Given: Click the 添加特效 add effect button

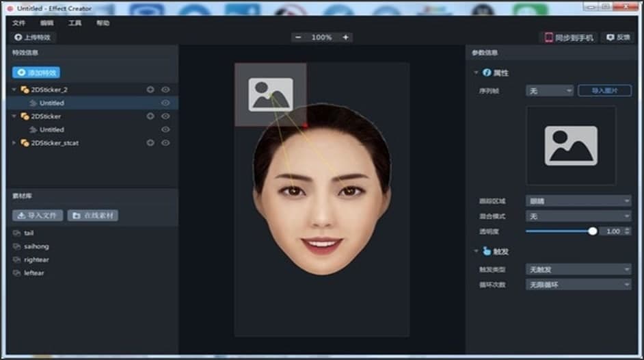Looking at the screenshot, I should [37, 73].
